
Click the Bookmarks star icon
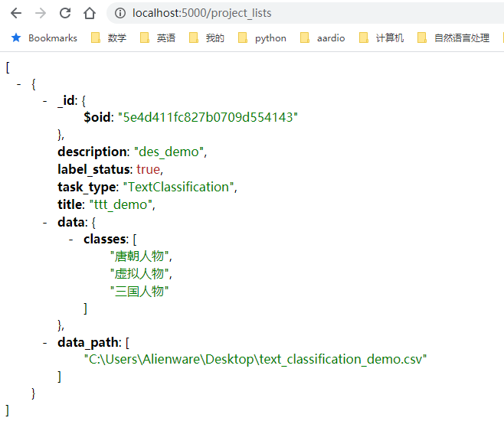click(15, 38)
